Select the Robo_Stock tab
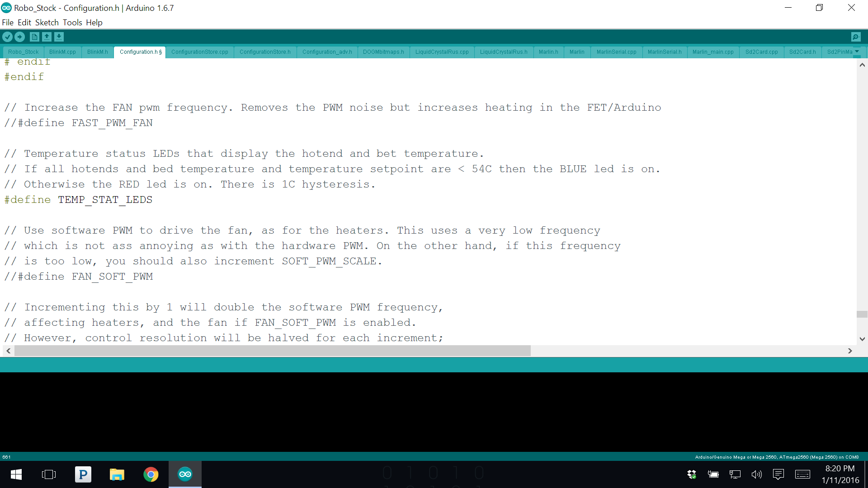This screenshot has height=488, width=868. click(x=23, y=52)
